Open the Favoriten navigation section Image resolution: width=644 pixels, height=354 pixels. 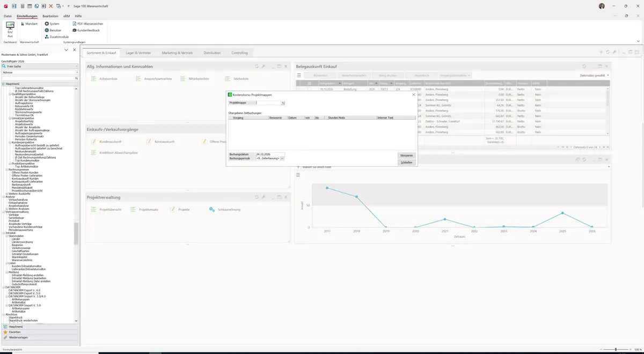pos(40,332)
